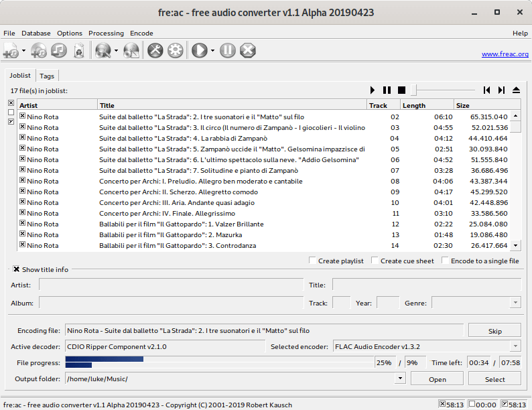
Task: Open the File menu
Action: pos(9,33)
